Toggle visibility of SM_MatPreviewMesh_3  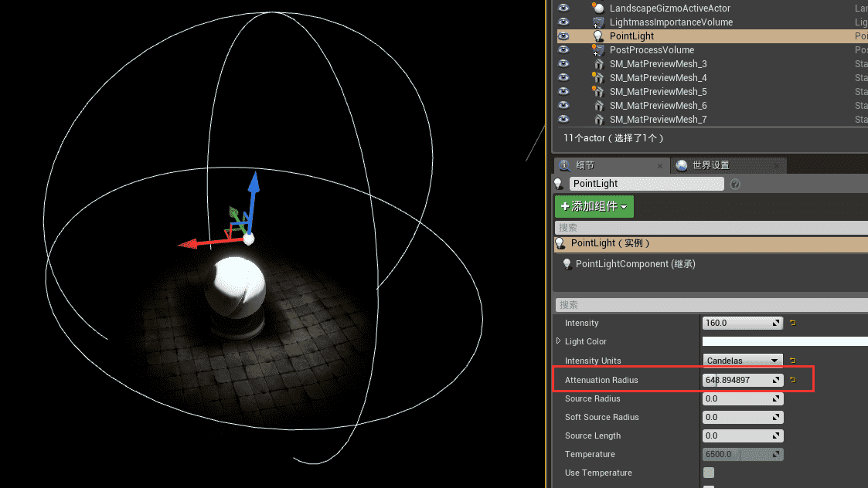coord(563,64)
